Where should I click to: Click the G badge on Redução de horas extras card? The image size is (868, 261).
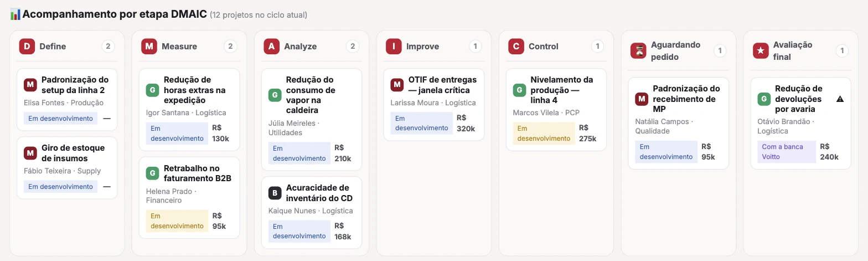[153, 90]
